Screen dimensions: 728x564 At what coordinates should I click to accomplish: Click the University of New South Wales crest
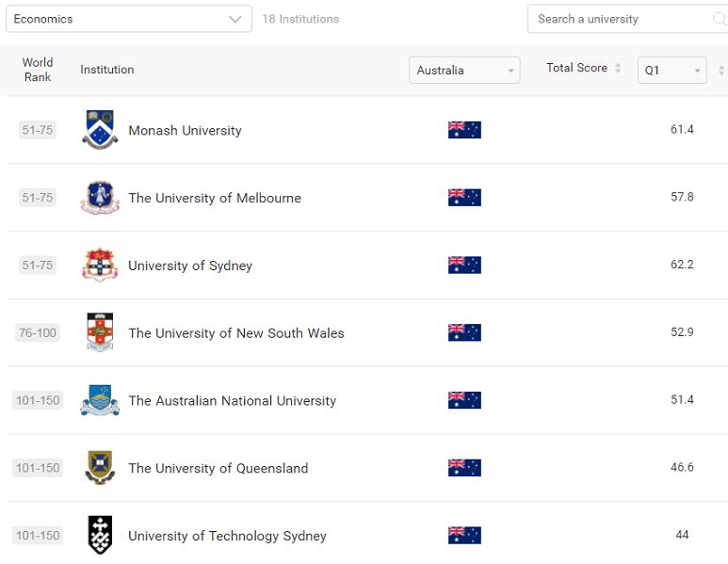tap(100, 332)
